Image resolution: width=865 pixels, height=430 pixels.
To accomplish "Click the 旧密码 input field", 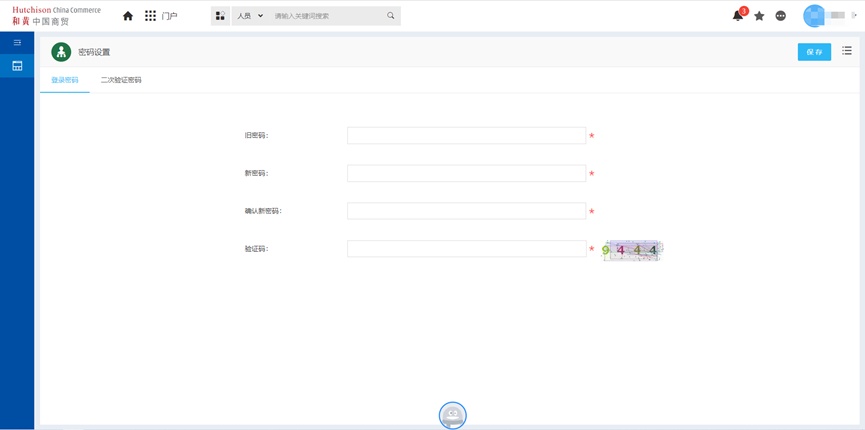I will click(x=466, y=136).
